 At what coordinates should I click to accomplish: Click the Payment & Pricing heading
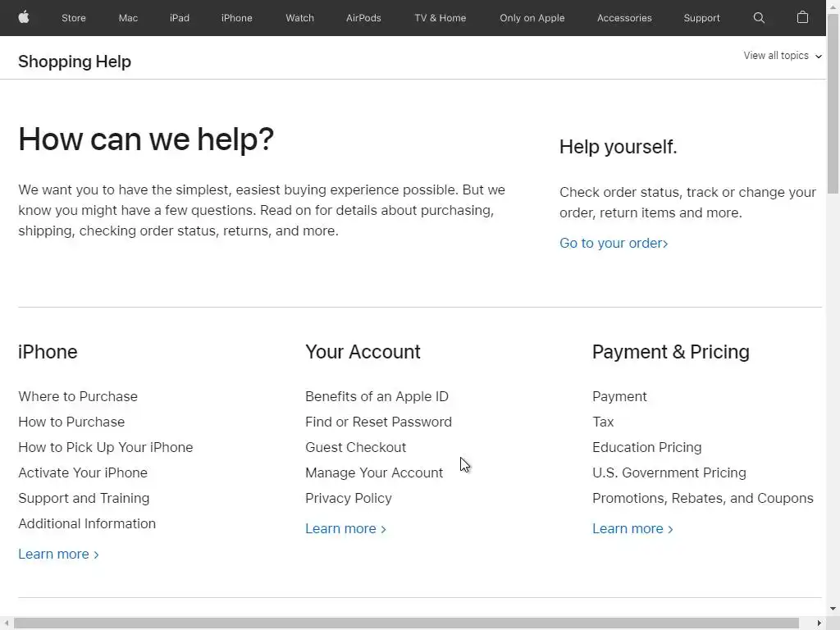point(671,352)
